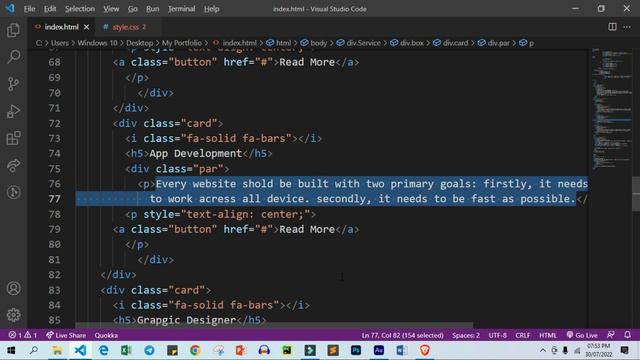Open the Go menu
The image size is (640, 360).
click(x=132, y=9)
